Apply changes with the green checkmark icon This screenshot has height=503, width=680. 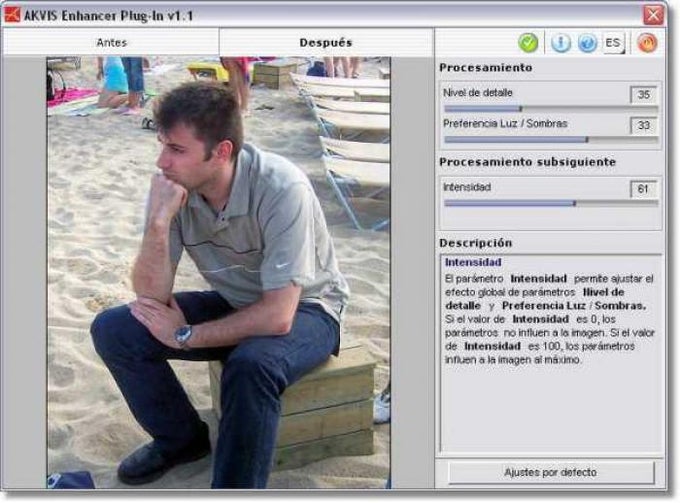point(528,43)
